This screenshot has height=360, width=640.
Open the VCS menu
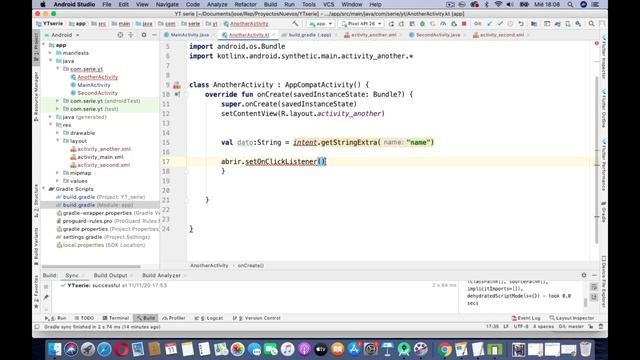click(x=329, y=4)
